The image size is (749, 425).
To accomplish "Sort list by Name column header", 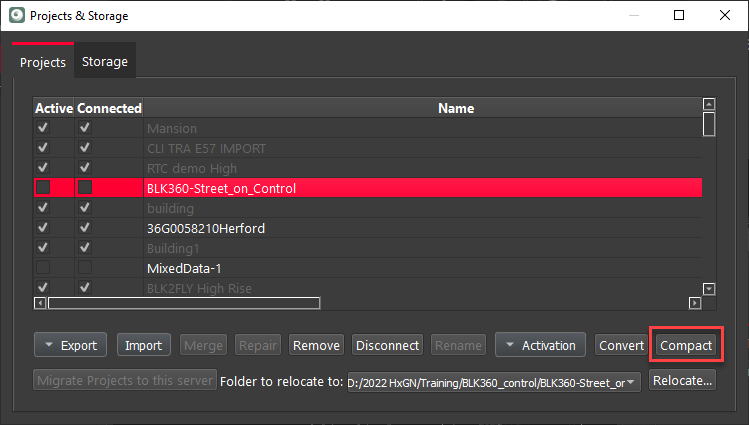I will click(455, 108).
